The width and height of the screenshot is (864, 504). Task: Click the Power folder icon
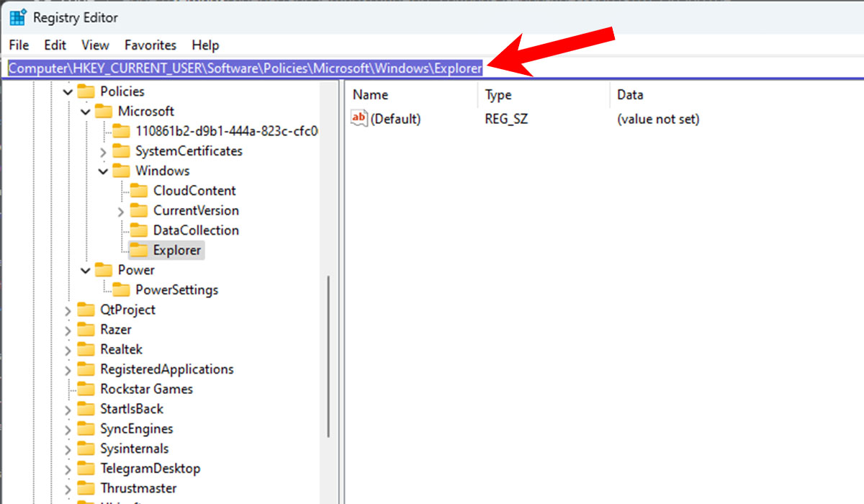tap(105, 270)
